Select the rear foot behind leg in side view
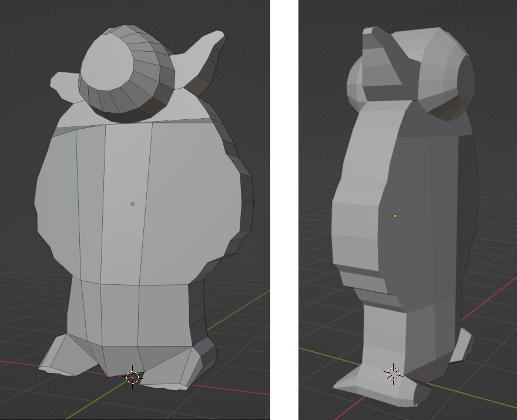The image size is (517, 420). [463, 345]
